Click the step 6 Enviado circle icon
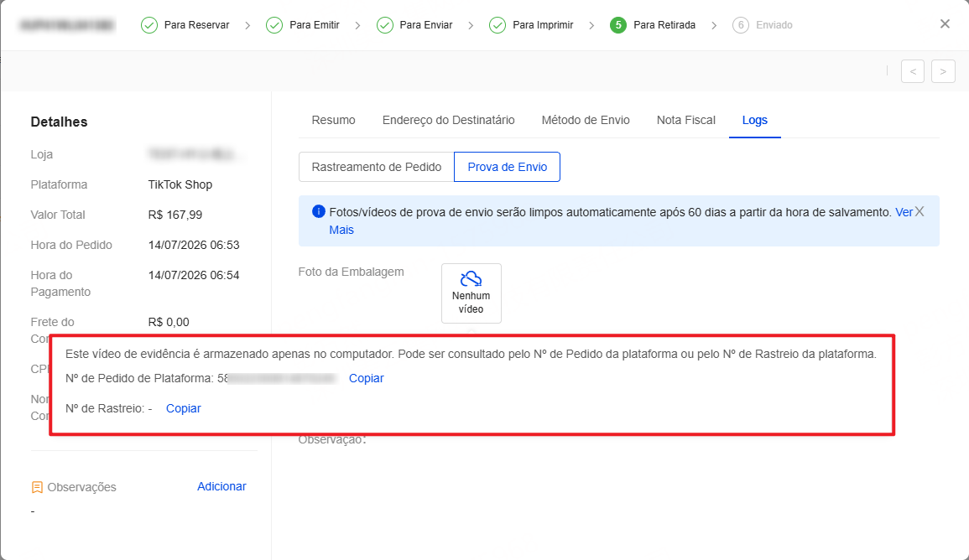This screenshot has width=969, height=560. click(x=740, y=25)
